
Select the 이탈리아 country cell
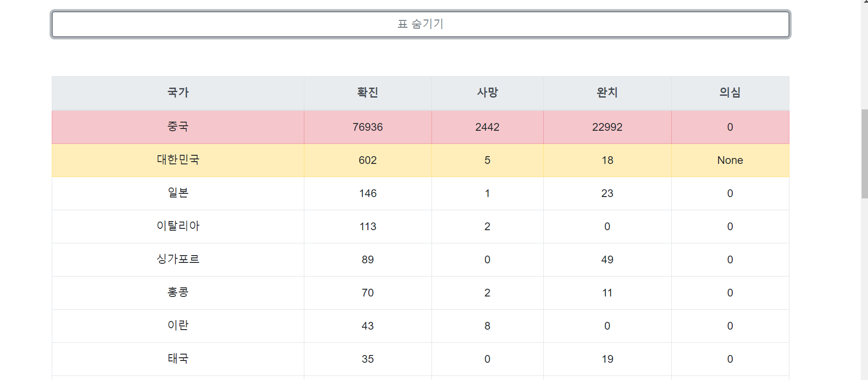click(178, 227)
